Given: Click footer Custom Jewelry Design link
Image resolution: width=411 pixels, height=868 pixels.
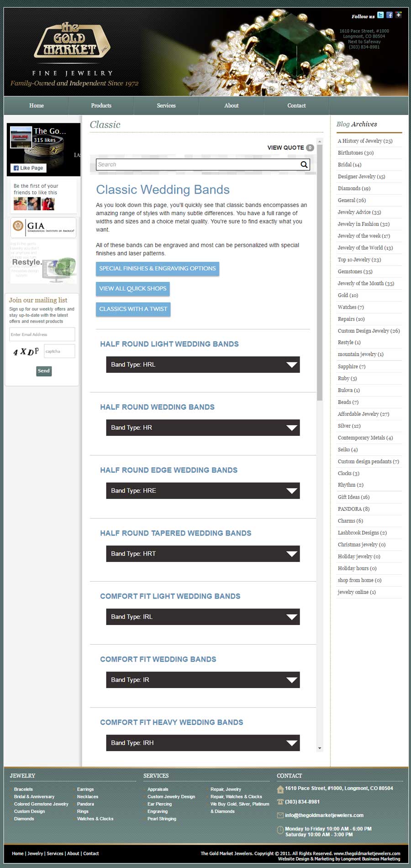Looking at the screenshot, I should pyautogui.click(x=171, y=797).
